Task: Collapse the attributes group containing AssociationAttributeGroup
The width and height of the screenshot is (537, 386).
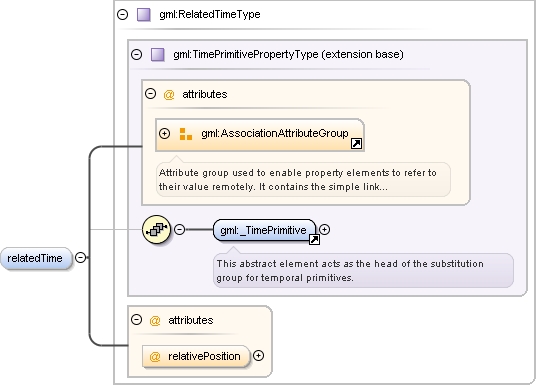Action: coord(150,94)
